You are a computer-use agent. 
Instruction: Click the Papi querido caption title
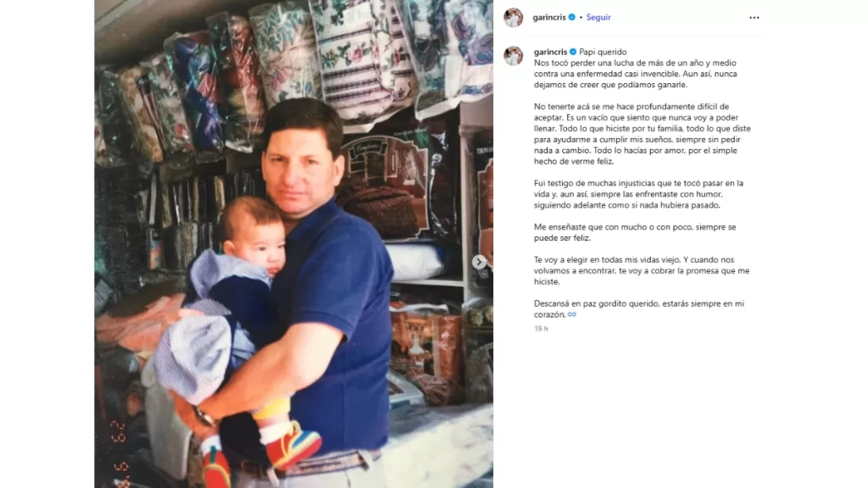(603, 52)
